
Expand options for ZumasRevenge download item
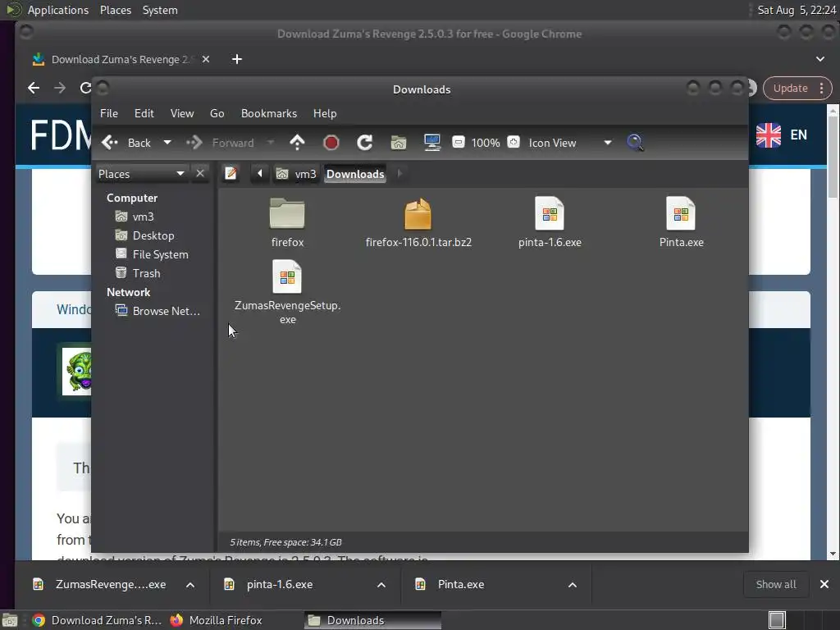click(x=190, y=584)
